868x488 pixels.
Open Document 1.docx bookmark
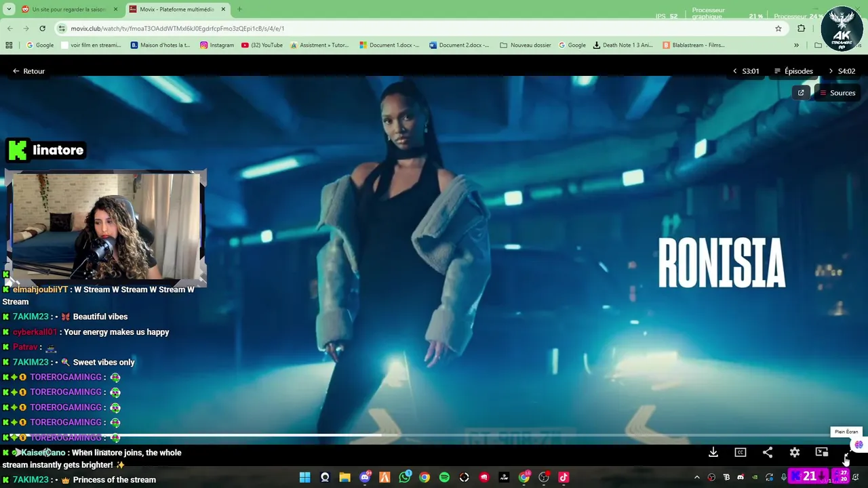click(389, 45)
